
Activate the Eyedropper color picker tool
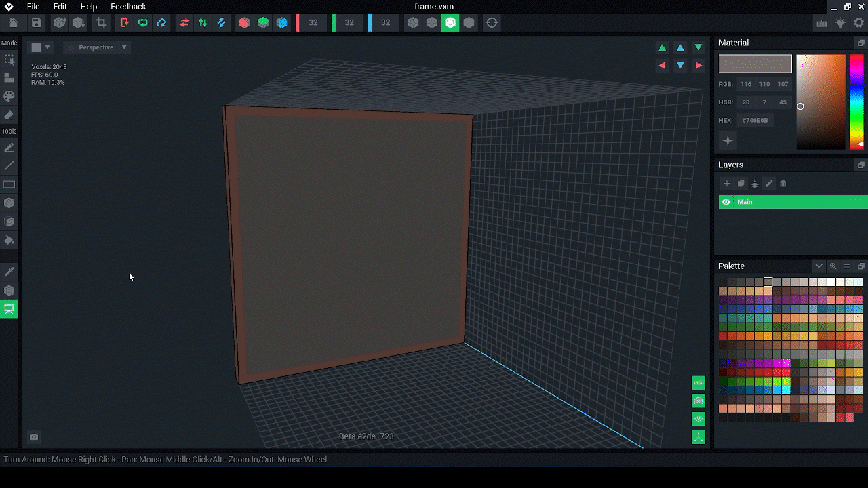9,272
